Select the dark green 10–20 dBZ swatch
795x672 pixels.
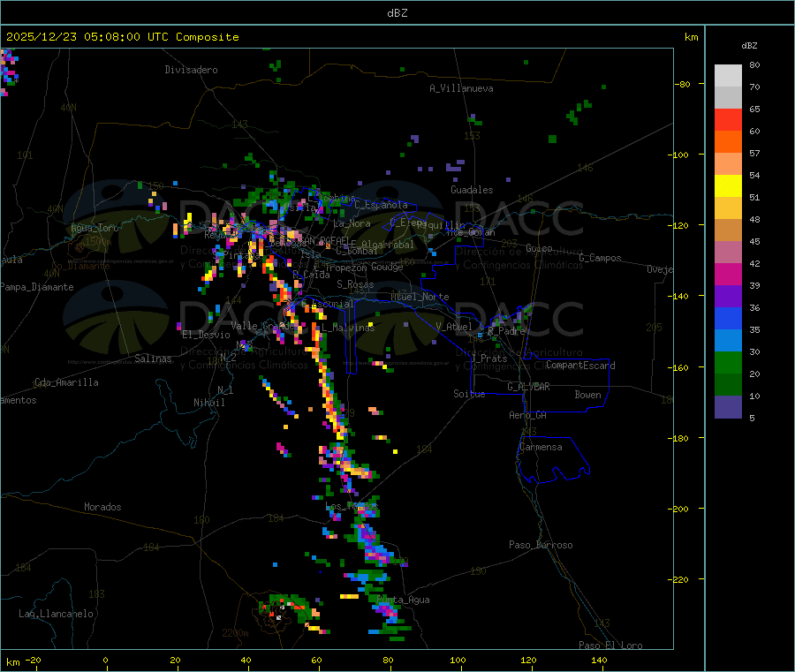pos(728,385)
